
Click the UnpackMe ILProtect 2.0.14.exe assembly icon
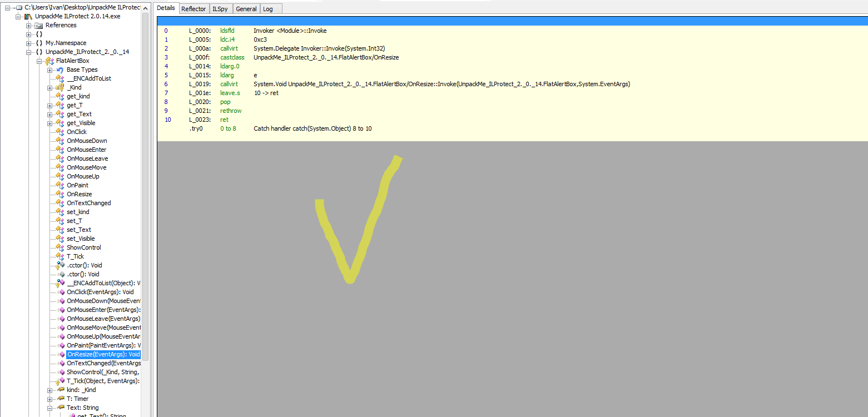pyautogui.click(x=28, y=16)
